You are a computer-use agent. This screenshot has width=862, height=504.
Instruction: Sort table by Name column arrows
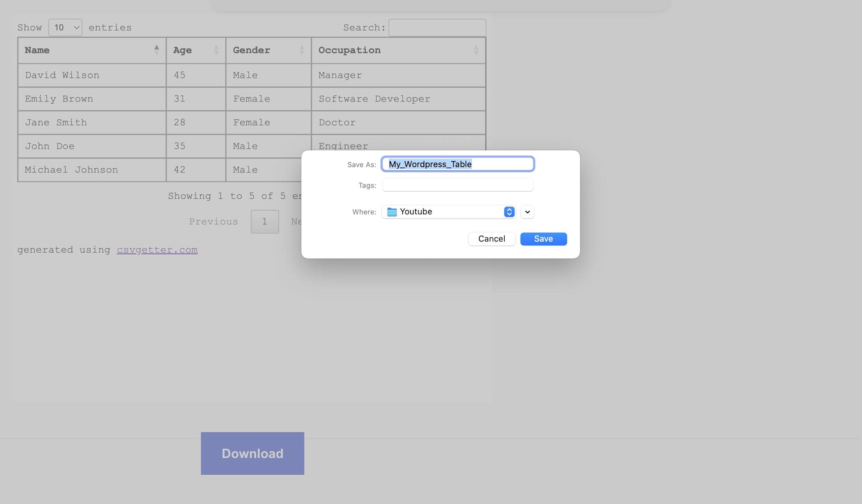pyautogui.click(x=156, y=50)
